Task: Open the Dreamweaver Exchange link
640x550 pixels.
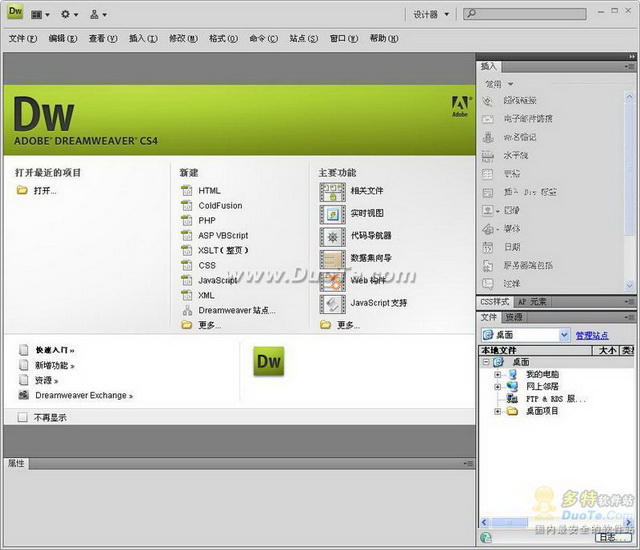Action: (x=84, y=395)
